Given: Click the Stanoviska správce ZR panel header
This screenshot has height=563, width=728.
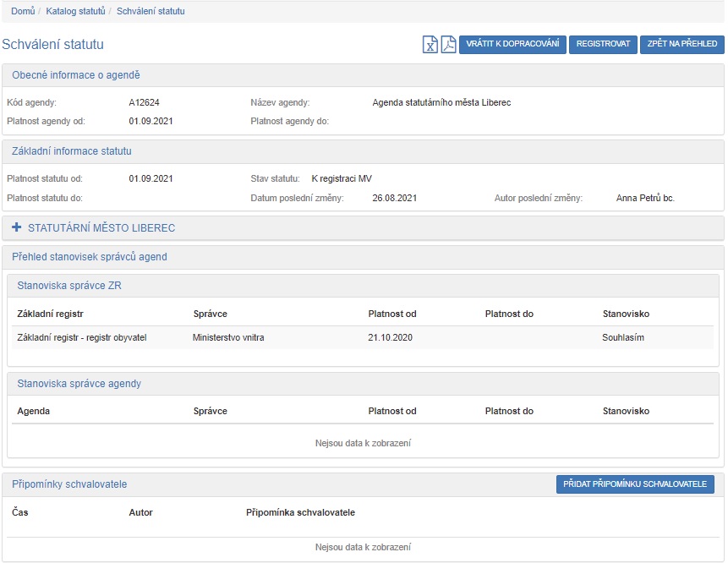Looking at the screenshot, I should 69,286.
